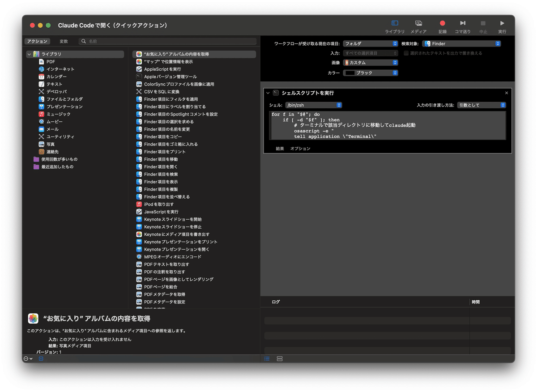Collapse the シェルスクリプトを実行 action block
Viewport: 537px width, 392px height.
pyautogui.click(x=268, y=93)
